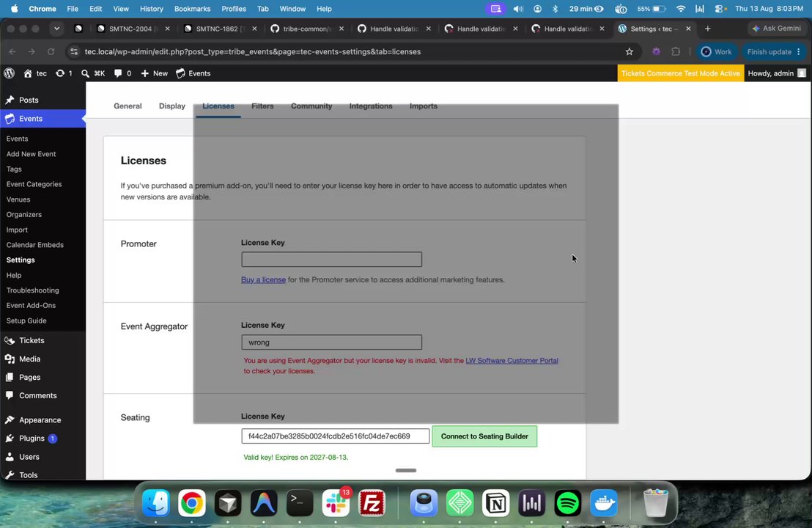The width and height of the screenshot is (812, 528).
Task: Open the Howdy, admin account menu
Action: coord(776,73)
